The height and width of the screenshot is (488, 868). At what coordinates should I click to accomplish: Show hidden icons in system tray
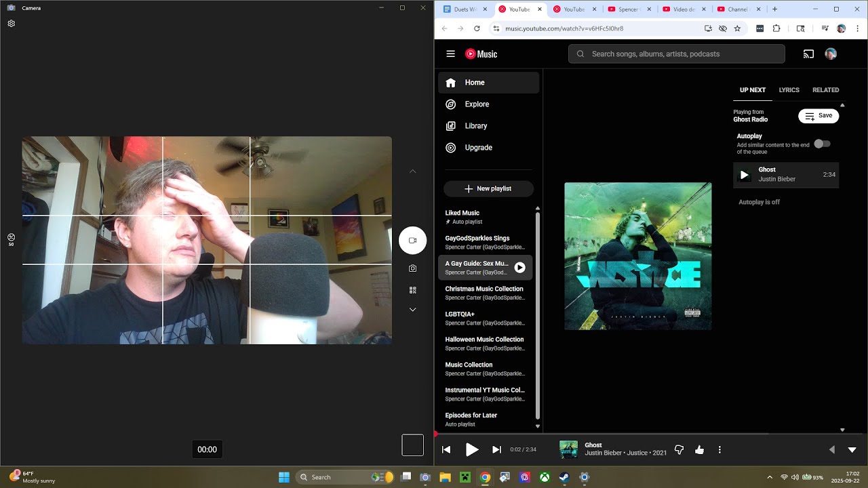[x=770, y=477]
